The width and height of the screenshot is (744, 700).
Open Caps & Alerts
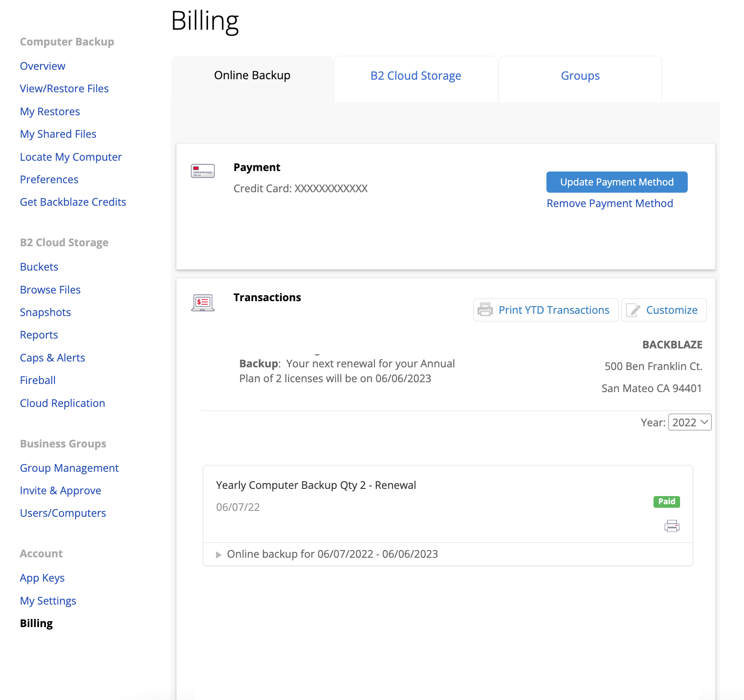53,358
